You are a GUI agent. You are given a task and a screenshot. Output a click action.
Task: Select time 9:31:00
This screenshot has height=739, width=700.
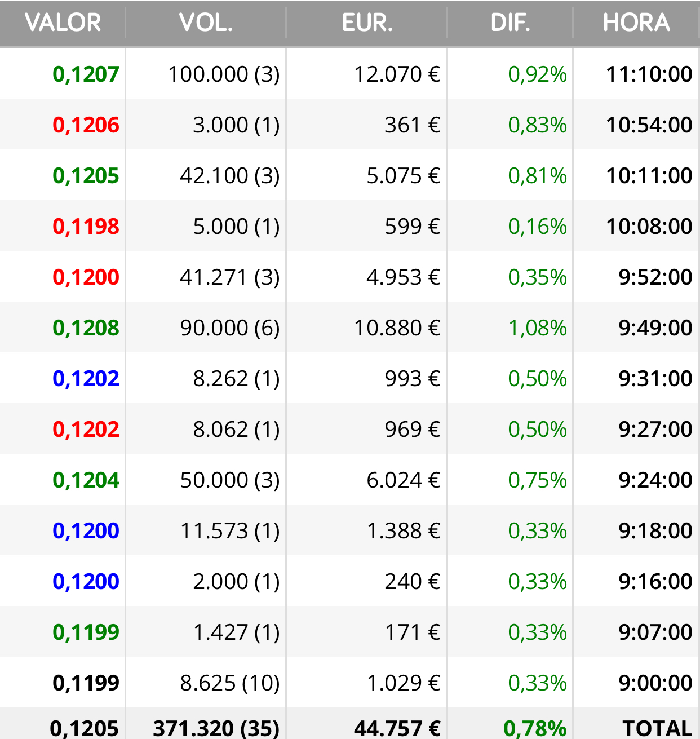[655, 379]
